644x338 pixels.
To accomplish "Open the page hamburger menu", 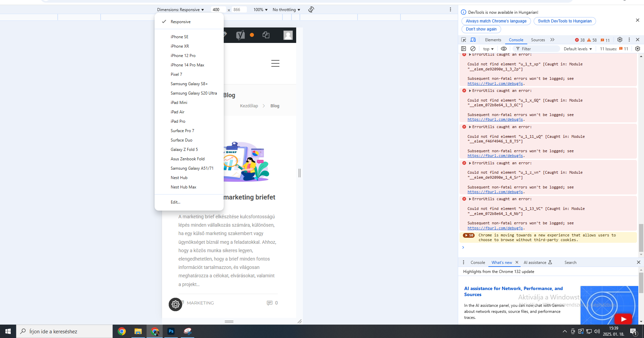I will click(x=275, y=63).
